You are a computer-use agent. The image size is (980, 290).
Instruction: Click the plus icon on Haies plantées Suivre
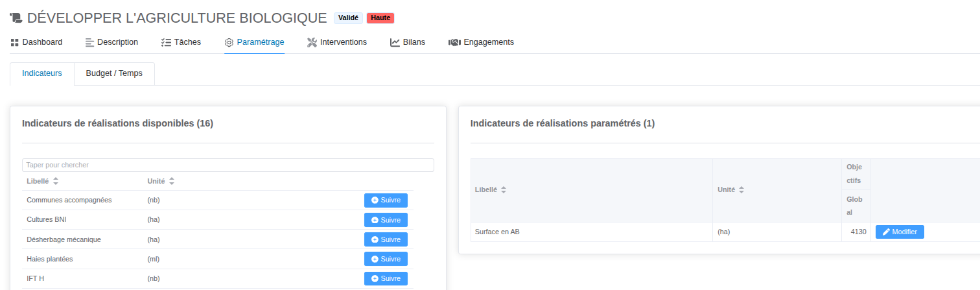point(375,259)
